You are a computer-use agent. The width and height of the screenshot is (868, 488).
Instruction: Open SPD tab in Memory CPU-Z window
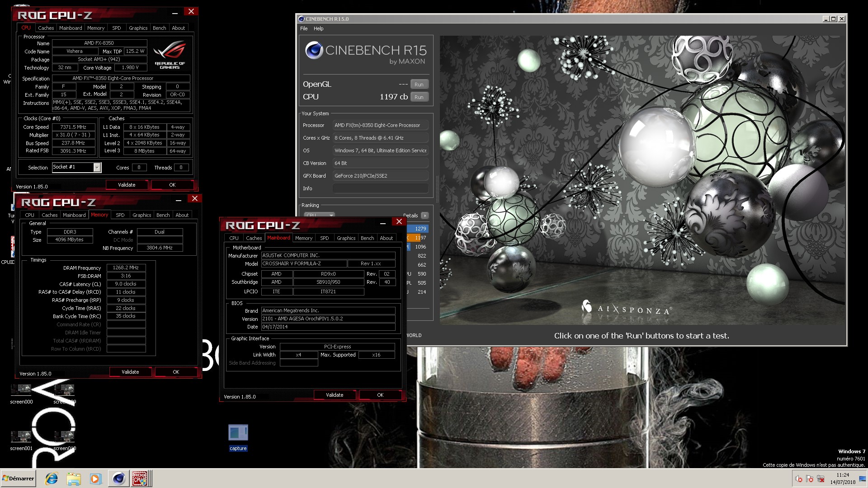click(x=120, y=215)
